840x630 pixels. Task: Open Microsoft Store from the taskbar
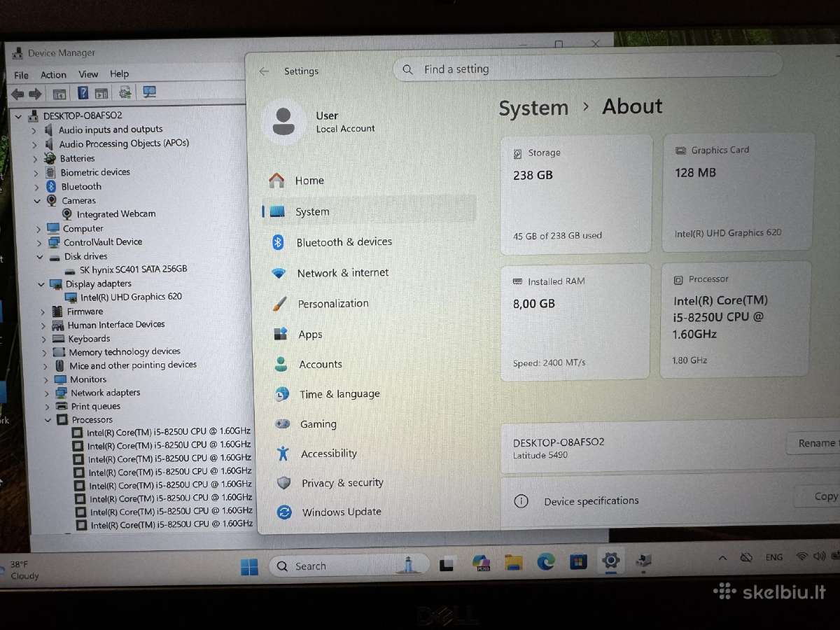click(x=578, y=561)
